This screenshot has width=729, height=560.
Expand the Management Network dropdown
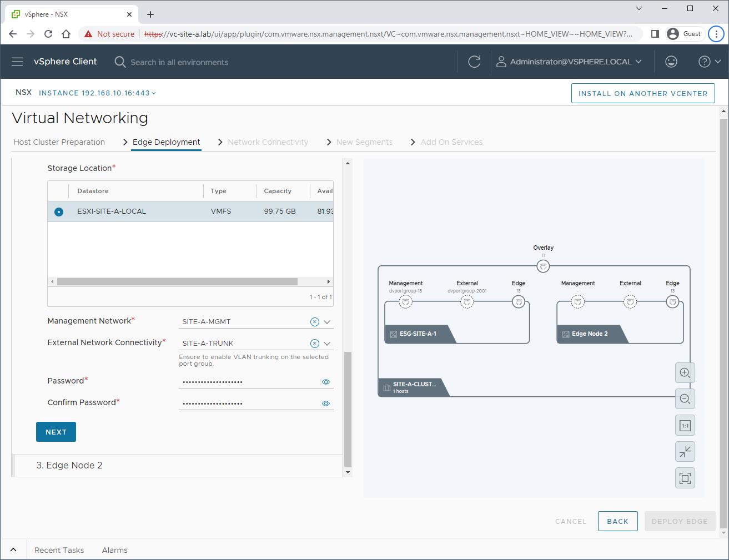click(x=327, y=322)
